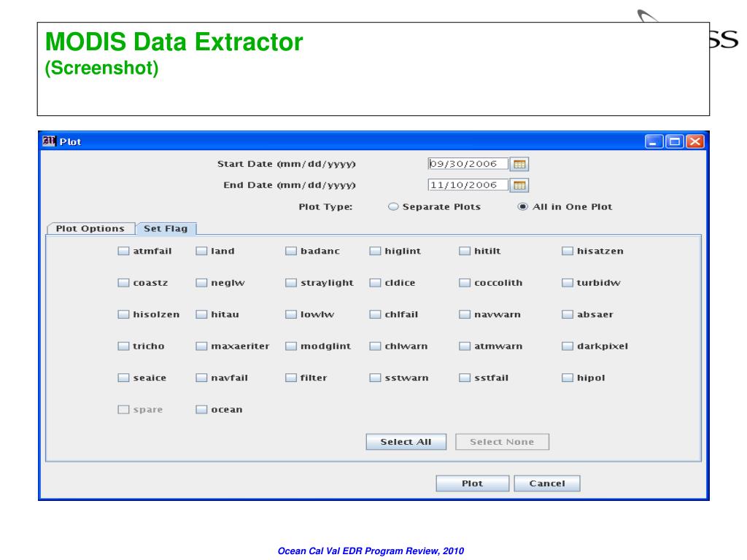Click the Start Date input field
Viewport: 747px width, 560px height.
(x=468, y=164)
